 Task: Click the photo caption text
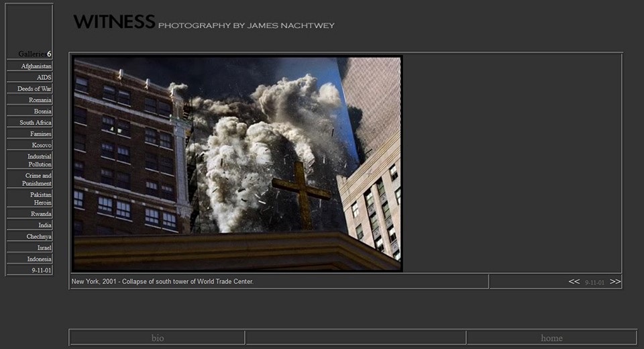click(x=162, y=282)
